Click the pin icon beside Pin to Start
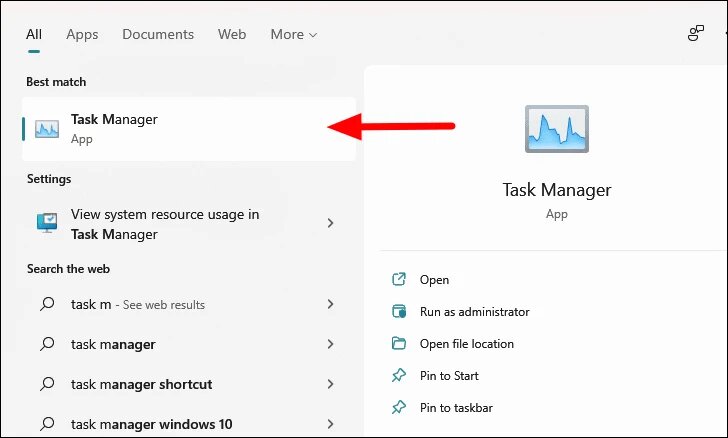 click(x=399, y=375)
